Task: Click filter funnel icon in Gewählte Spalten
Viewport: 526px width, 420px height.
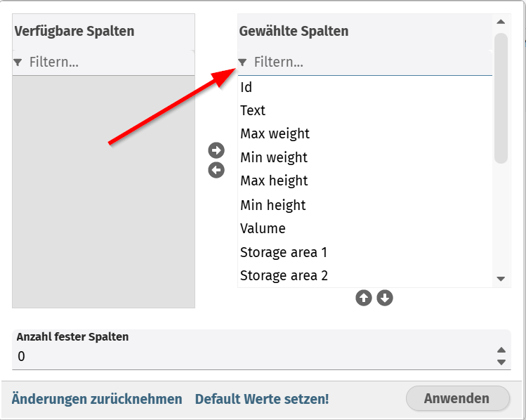Action: click(243, 63)
